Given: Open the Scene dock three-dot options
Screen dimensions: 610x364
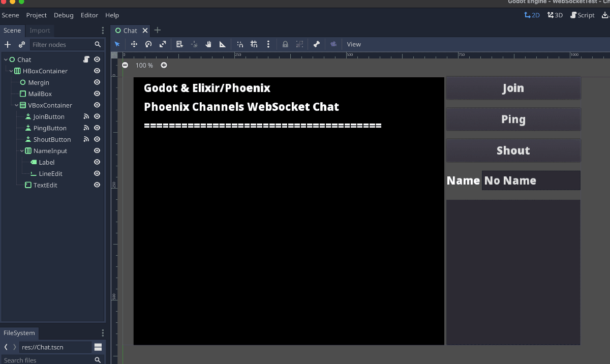Looking at the screenshot, I should click(103, 31).
